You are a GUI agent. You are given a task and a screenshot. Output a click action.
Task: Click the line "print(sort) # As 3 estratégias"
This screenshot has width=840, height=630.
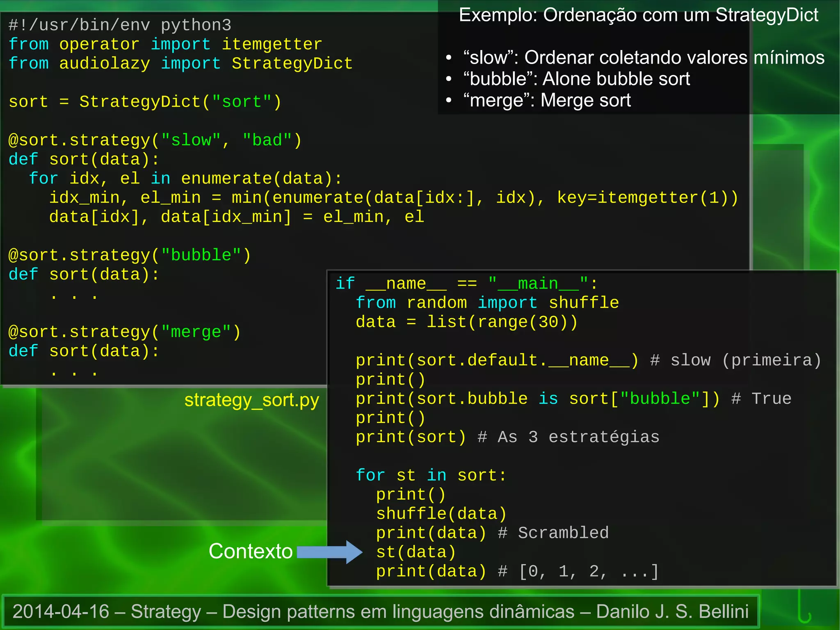[508, 437]
